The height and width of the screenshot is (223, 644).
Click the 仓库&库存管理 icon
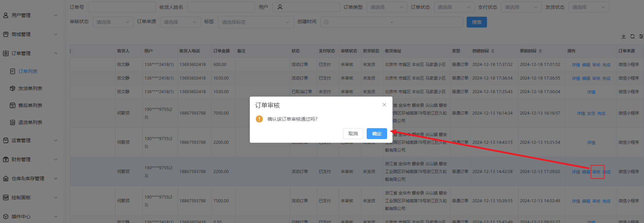pos(6,178)
